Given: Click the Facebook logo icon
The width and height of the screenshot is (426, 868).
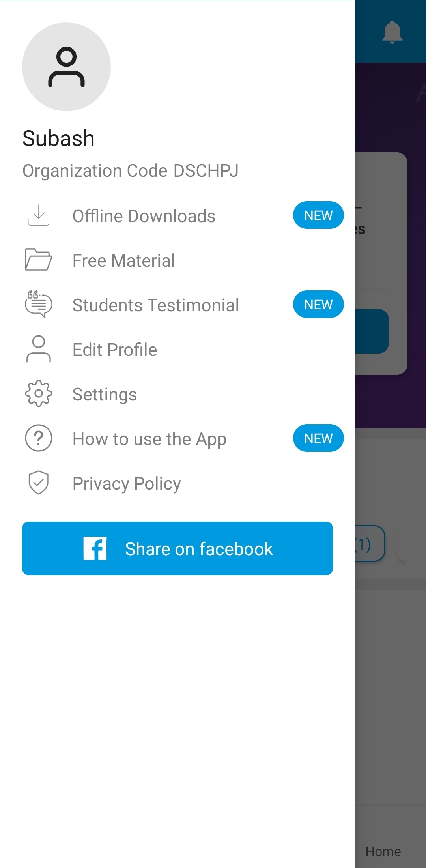Looking at the screenshot, I should pyautogui.click(x=95, y=548).
